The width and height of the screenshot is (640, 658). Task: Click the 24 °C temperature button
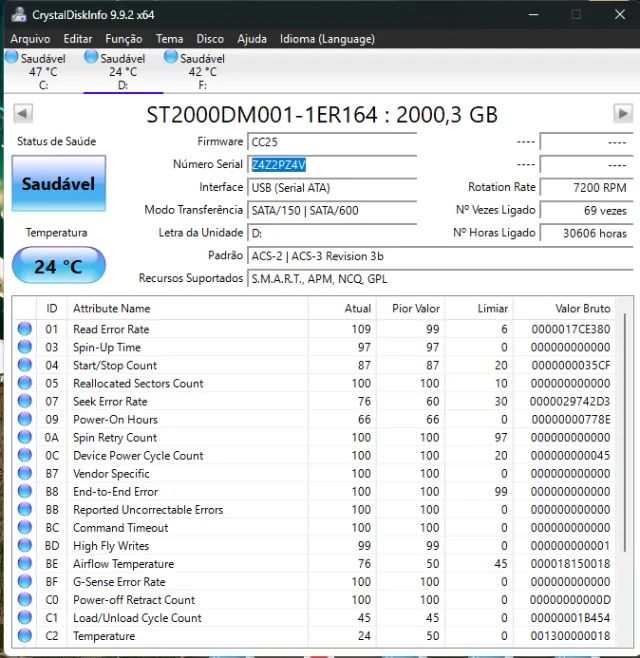point(59,265)
